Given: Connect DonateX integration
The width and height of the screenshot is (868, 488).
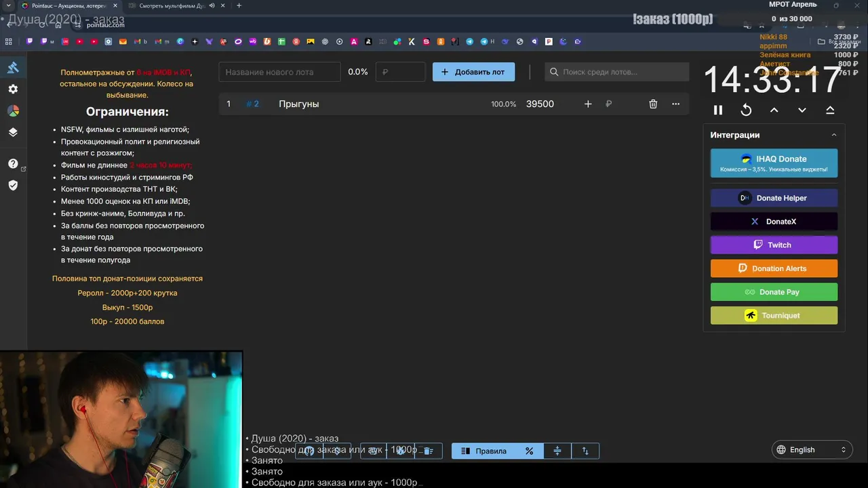Looking at the screenshot, I should (x=774, y=222).
